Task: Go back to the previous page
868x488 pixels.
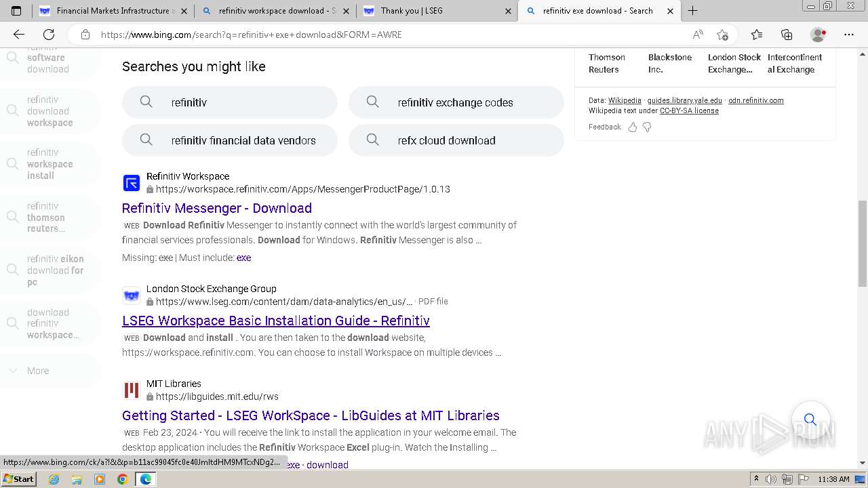Action: pos(19,35)
